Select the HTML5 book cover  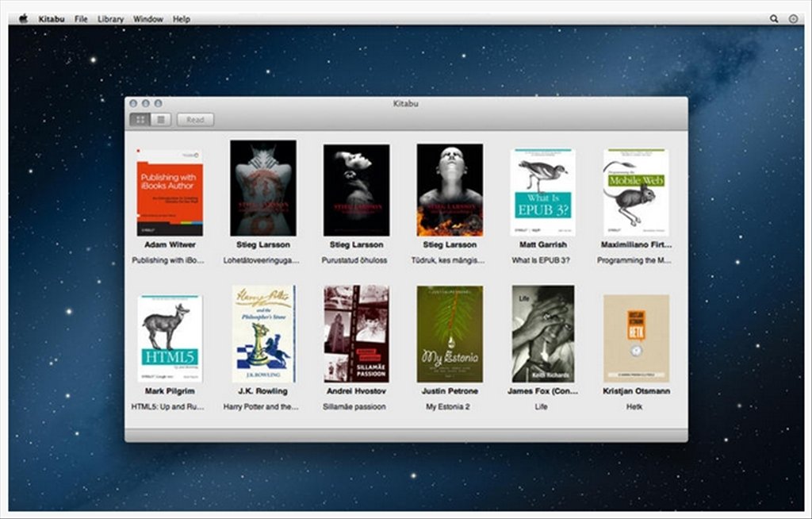pyautogui.click(x=170, y=339)
